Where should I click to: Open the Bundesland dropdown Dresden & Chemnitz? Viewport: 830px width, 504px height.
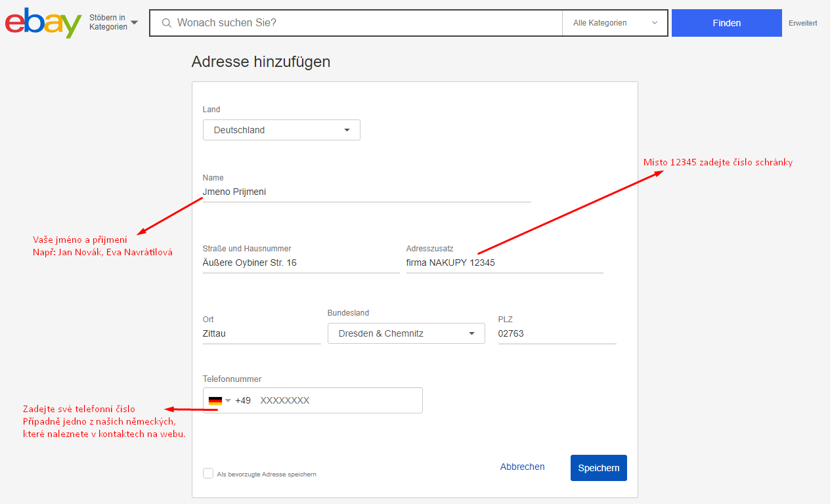[406, 333]
